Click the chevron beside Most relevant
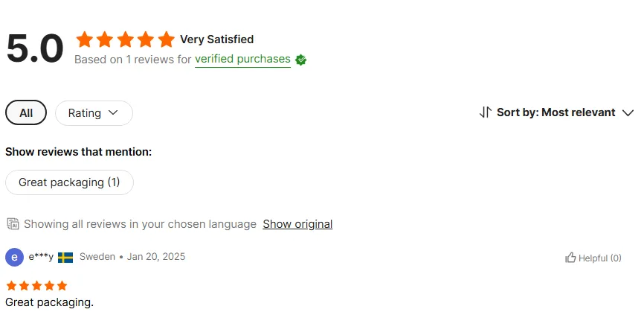 click(x=628, y=112)
